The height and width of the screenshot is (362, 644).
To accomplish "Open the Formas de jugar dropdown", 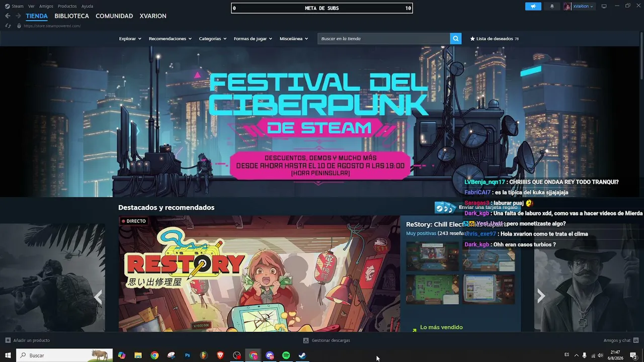I will point(253,39).
